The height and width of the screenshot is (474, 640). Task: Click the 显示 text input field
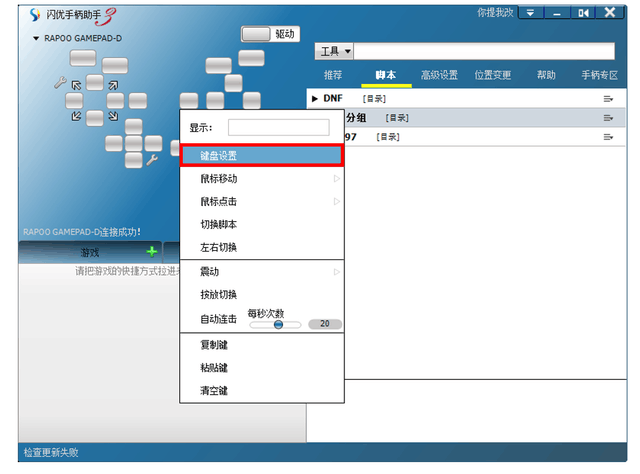tap(279, 127)
